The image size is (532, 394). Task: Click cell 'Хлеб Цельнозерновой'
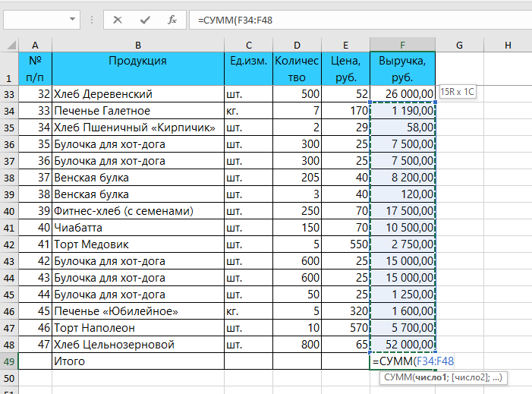138,345
